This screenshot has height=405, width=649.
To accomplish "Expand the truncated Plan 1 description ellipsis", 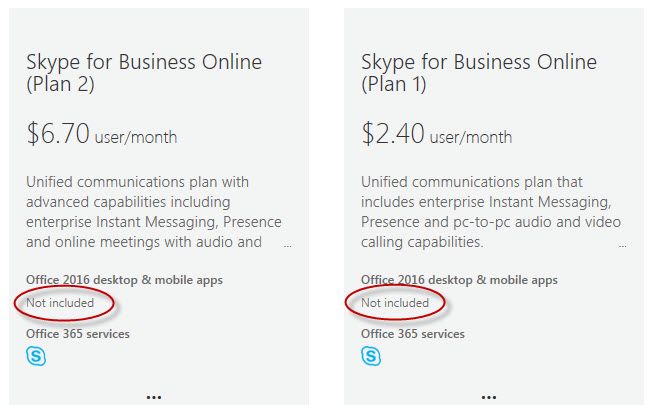I will pyautogui.click(x=623, y=244).
